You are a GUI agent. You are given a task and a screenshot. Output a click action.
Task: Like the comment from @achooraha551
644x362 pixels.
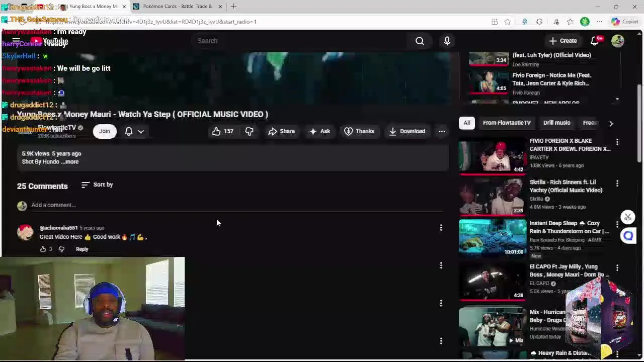43,249
